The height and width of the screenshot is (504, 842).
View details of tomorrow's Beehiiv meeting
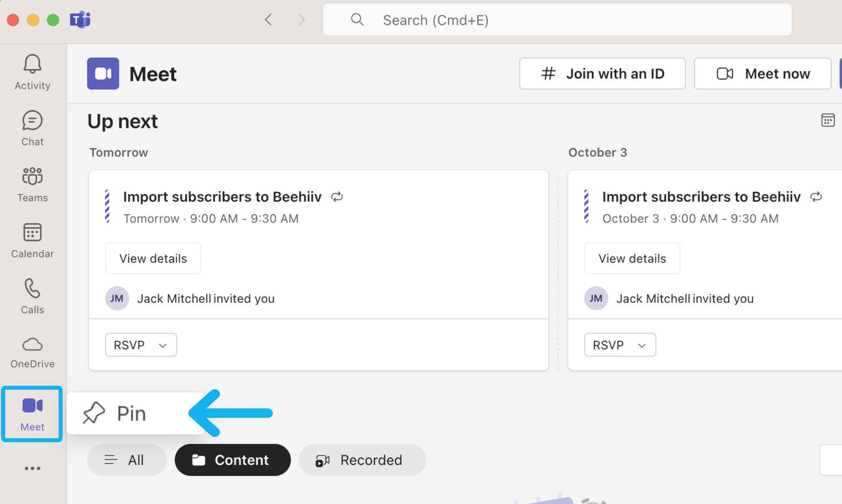153,259
